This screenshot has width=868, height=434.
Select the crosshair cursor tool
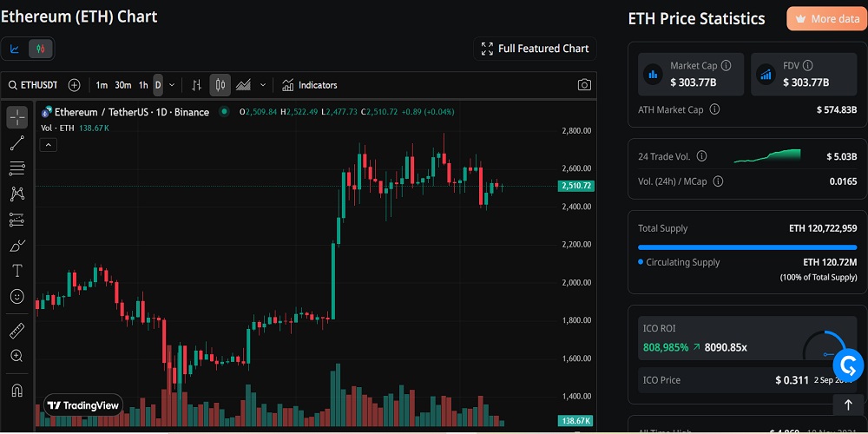pyautogui.click(x=16, y=118)
